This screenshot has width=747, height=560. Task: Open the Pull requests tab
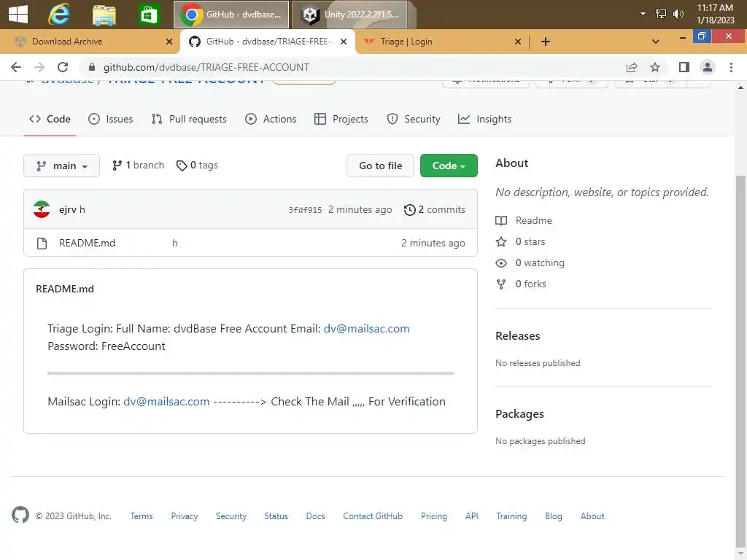(189, 119)
